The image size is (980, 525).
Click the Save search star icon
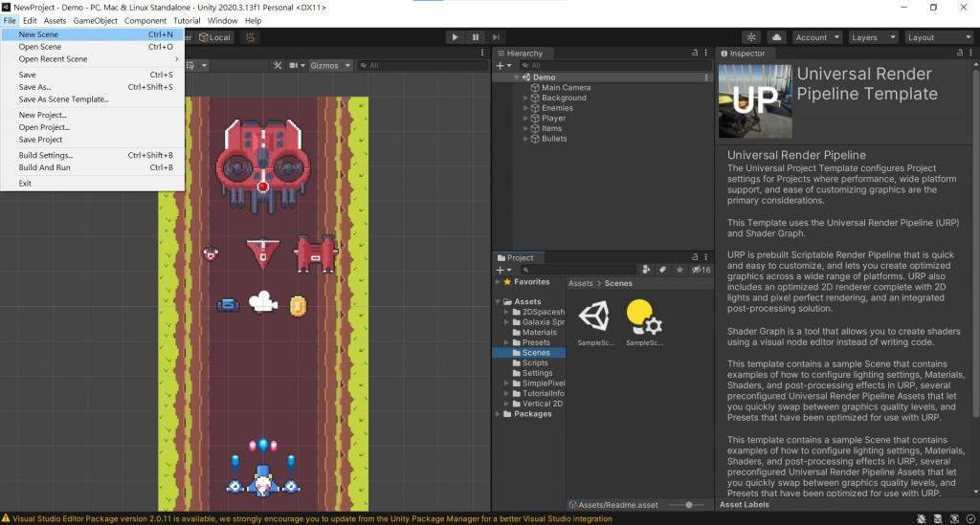coord(679,270)
